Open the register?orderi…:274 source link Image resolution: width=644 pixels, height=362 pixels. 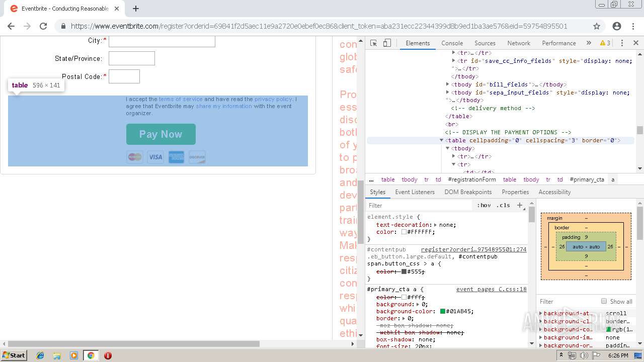tap(474, 249)
